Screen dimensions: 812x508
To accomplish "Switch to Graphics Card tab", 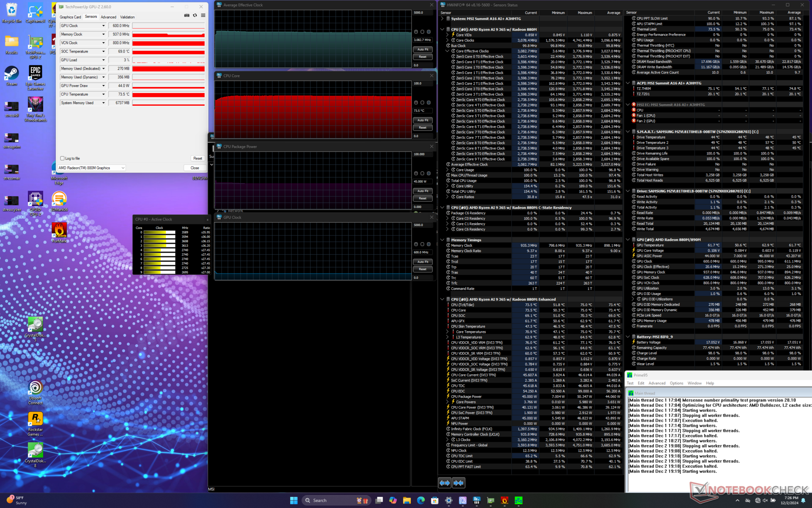I will [x=70, y=17].
